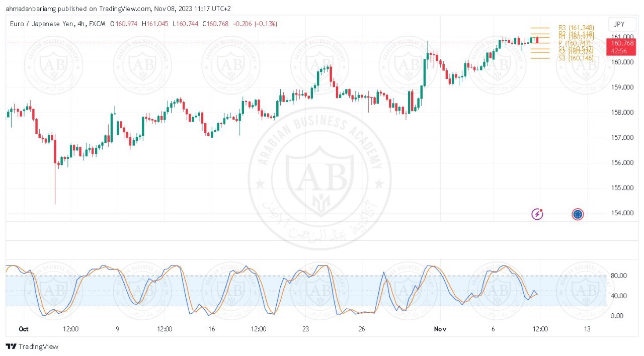
Task: Open the flag economic event icon
Action: click(x=578, y=215)
